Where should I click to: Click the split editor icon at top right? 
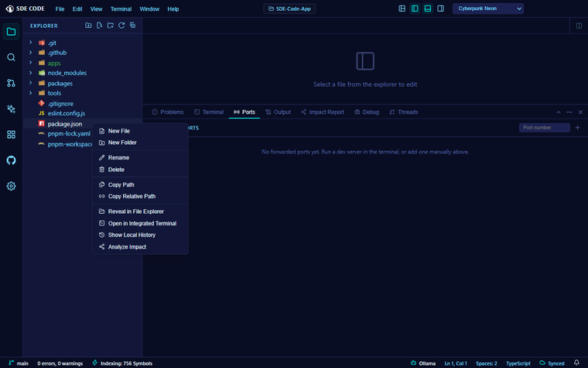tap(579, 26)
